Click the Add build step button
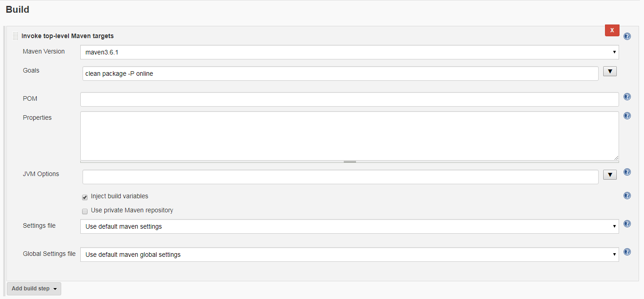Viewport: 644px width, 299px height. tap(34, 289)
